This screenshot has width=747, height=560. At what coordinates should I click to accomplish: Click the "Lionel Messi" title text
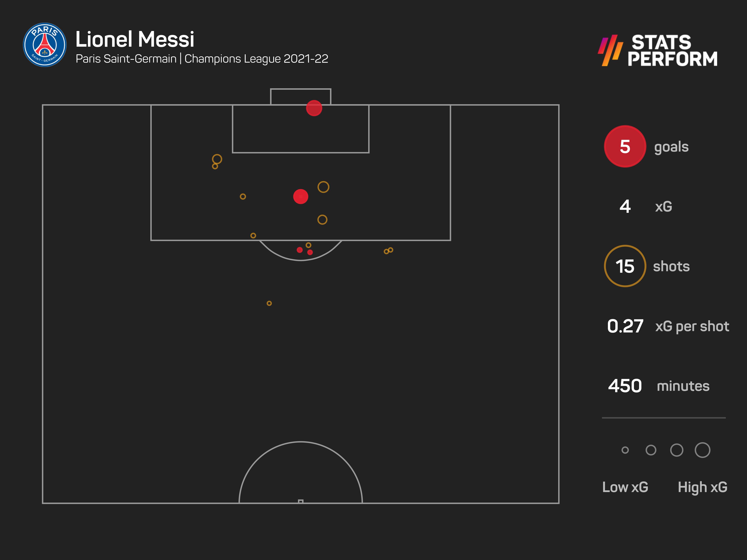coord(135,39)
